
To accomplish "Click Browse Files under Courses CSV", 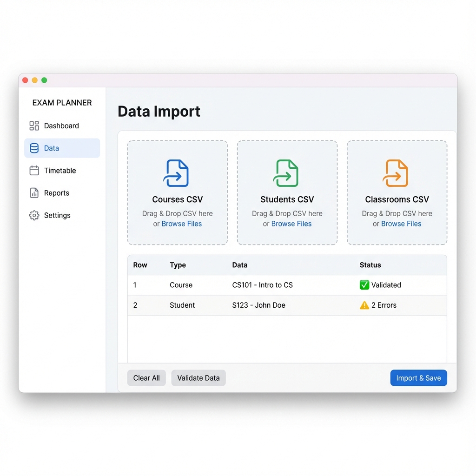I will pyautogui.click(x=182, y=224).
